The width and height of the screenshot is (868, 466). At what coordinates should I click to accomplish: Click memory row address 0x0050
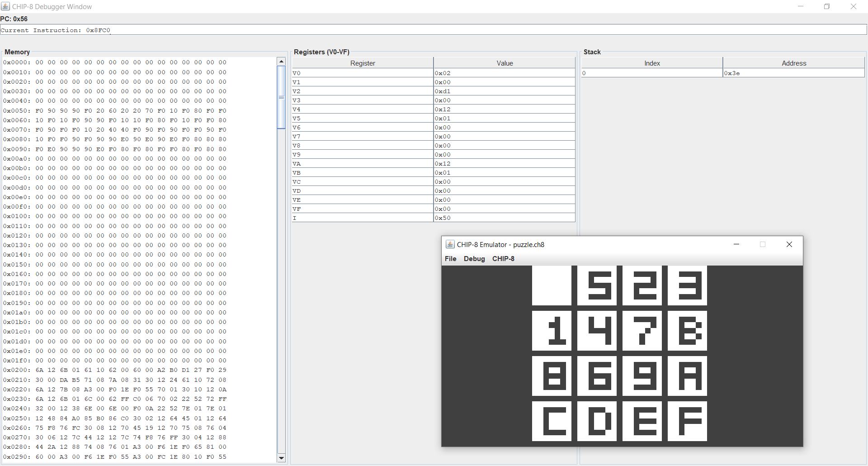pos(17,111)
